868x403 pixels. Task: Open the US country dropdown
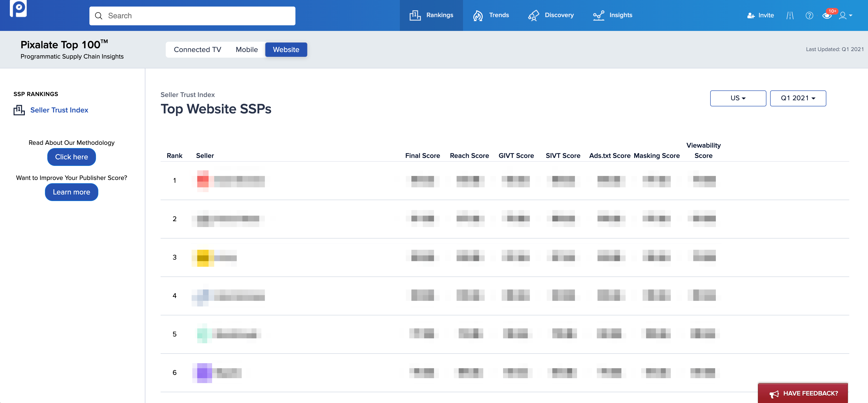click(738, 98)
